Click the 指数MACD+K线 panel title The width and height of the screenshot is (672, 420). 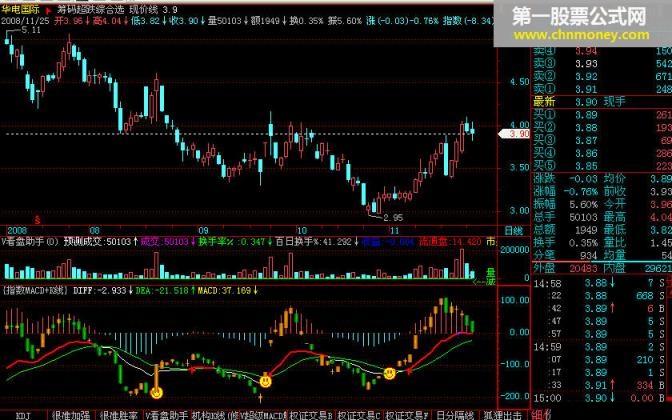pyautogui.click(x=35, y=291)
